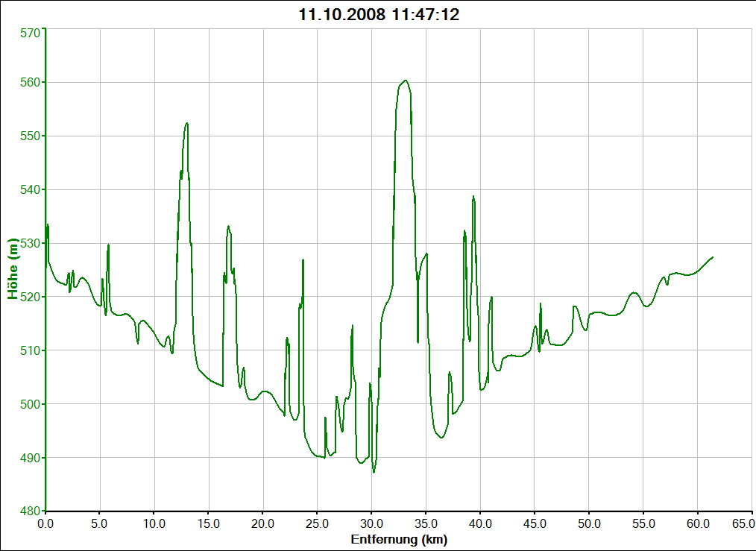The height and width of the screenshot is (551, 756).
Task: Click the 65.0 tick label on the distance axis
Action: [744, 524]
